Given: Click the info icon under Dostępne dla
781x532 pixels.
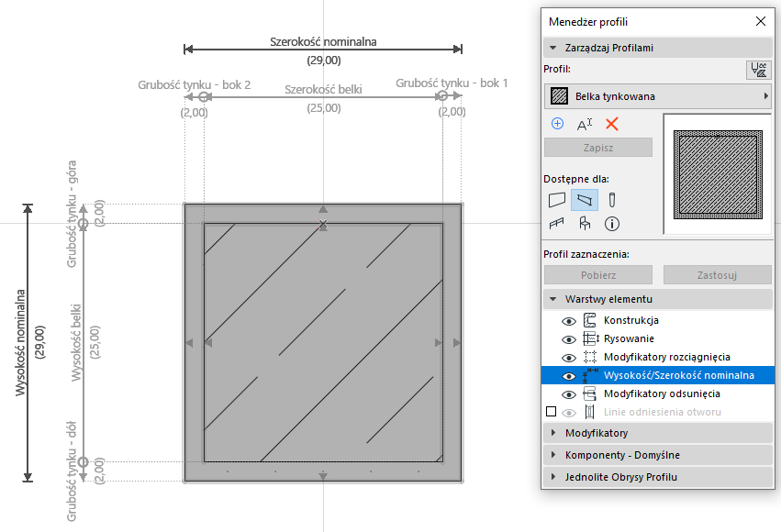Looking at the screenshot, I should coord(611,224).
